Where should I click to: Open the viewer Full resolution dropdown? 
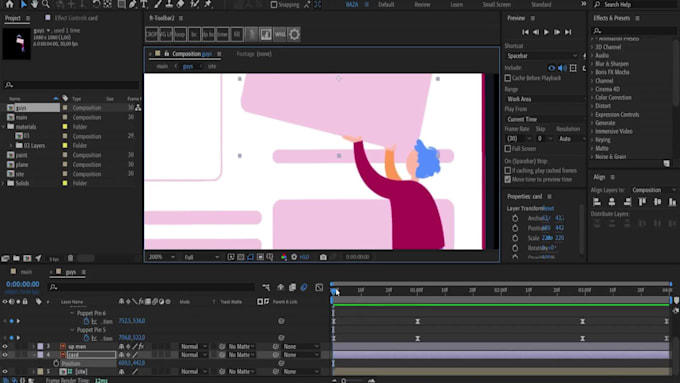(x=201, y=257)
